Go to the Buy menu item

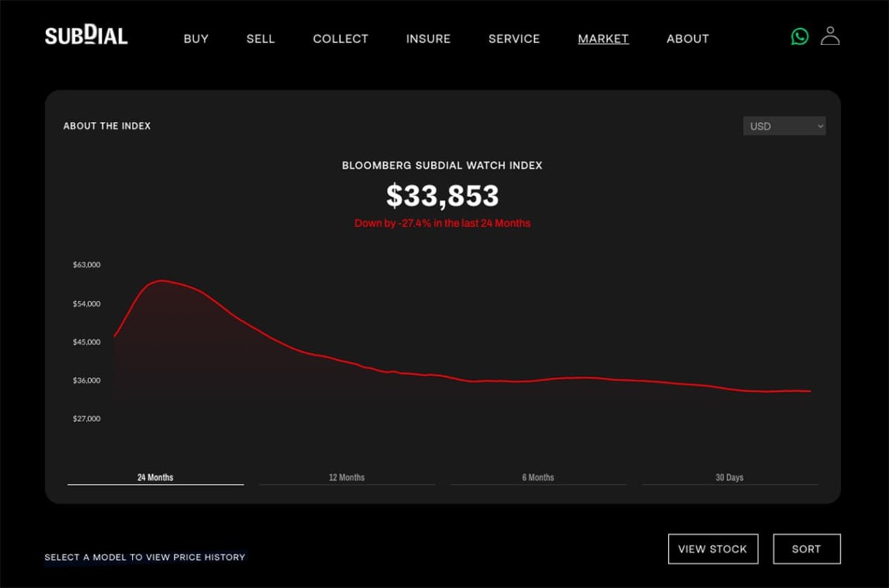196,39
